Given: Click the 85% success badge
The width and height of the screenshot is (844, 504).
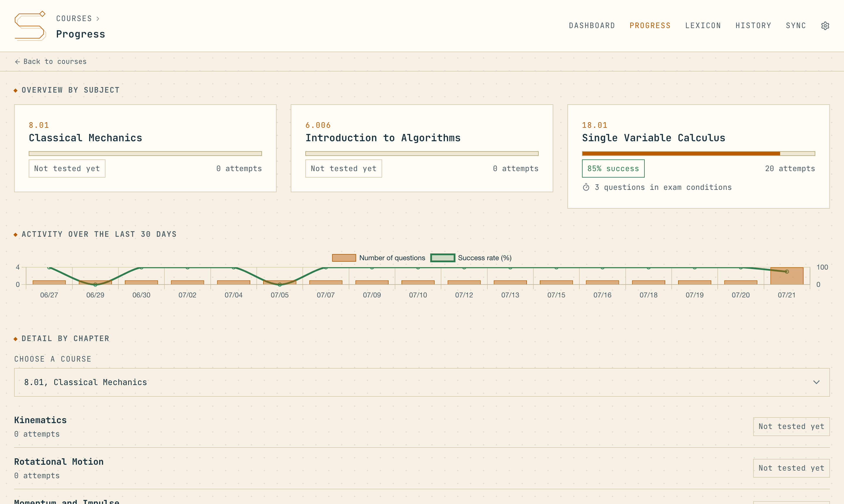Looking at the screenshot, I should [x=613, y=168].
